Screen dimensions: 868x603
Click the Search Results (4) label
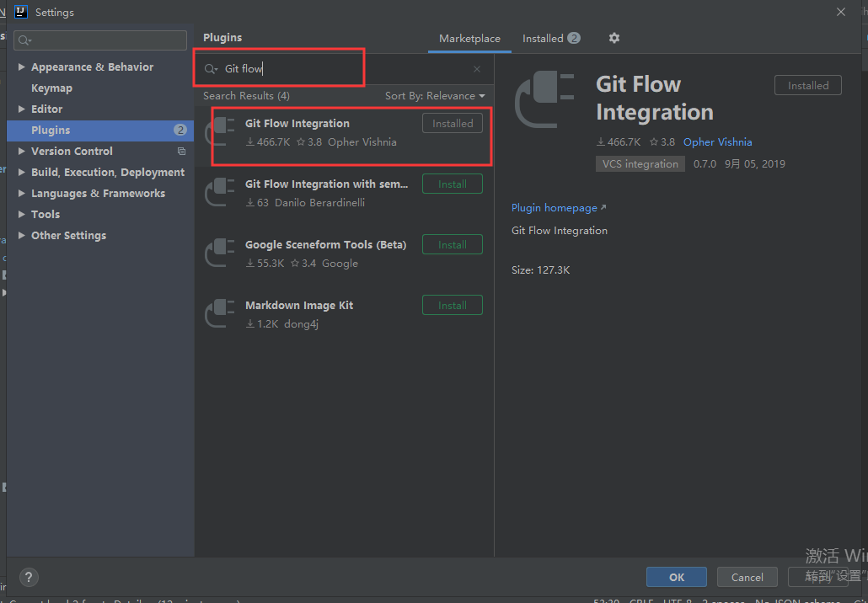coord(246,96)
